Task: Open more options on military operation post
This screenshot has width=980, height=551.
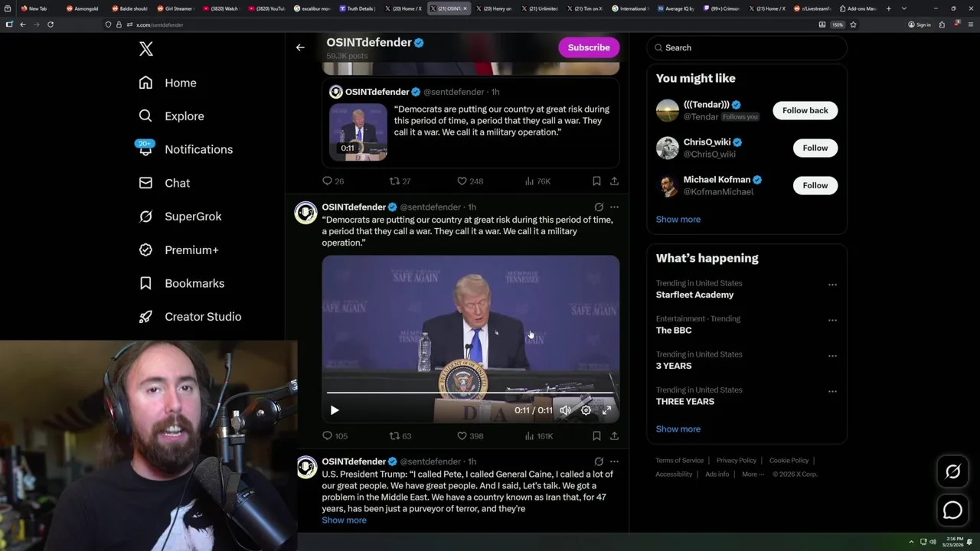Action: [614, 207]
